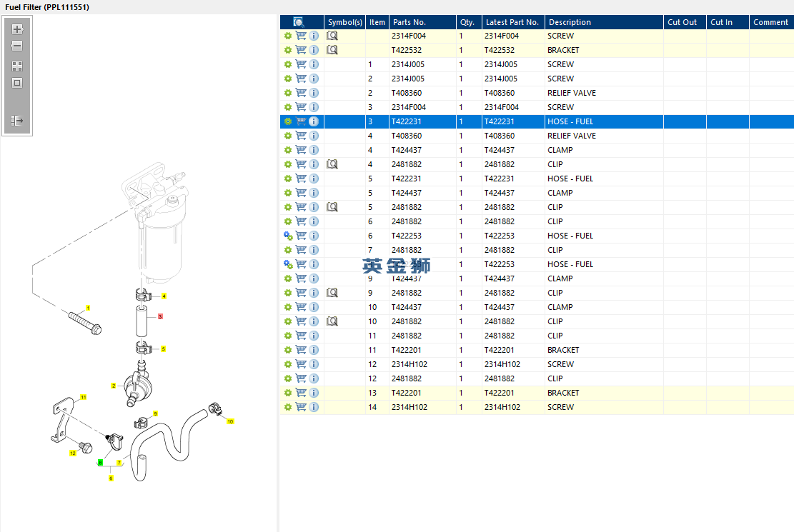Click cart icon for item 3 SCREW 2314F004
This screenshot has height=532, width=794.
click(x=301, y=107)
